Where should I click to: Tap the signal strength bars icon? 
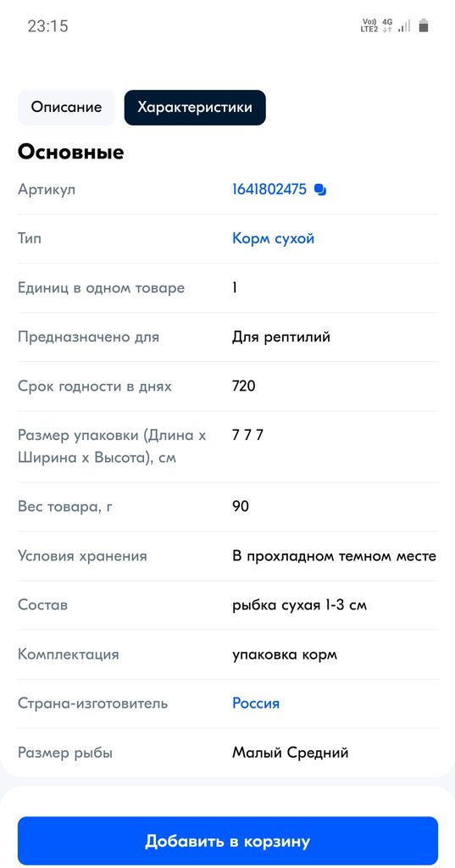pos(404,25)
